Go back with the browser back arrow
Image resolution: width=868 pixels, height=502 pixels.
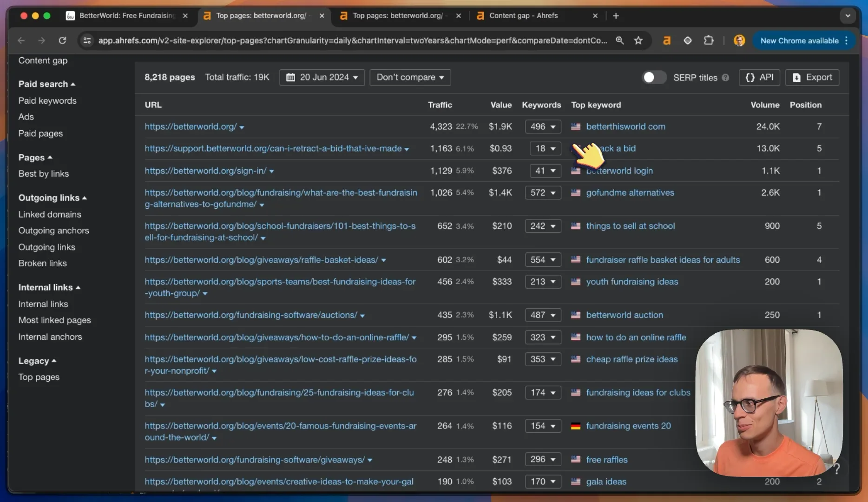click(x=21, y=40)
